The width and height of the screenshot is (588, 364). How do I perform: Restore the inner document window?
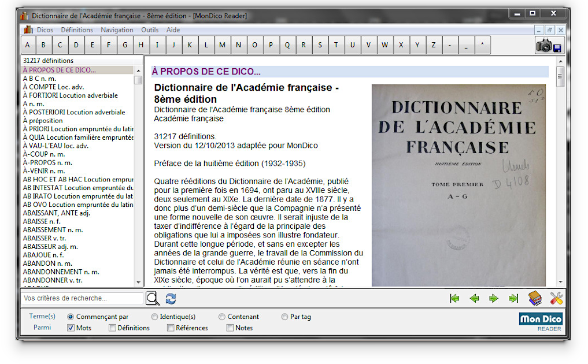click(550, 30)
